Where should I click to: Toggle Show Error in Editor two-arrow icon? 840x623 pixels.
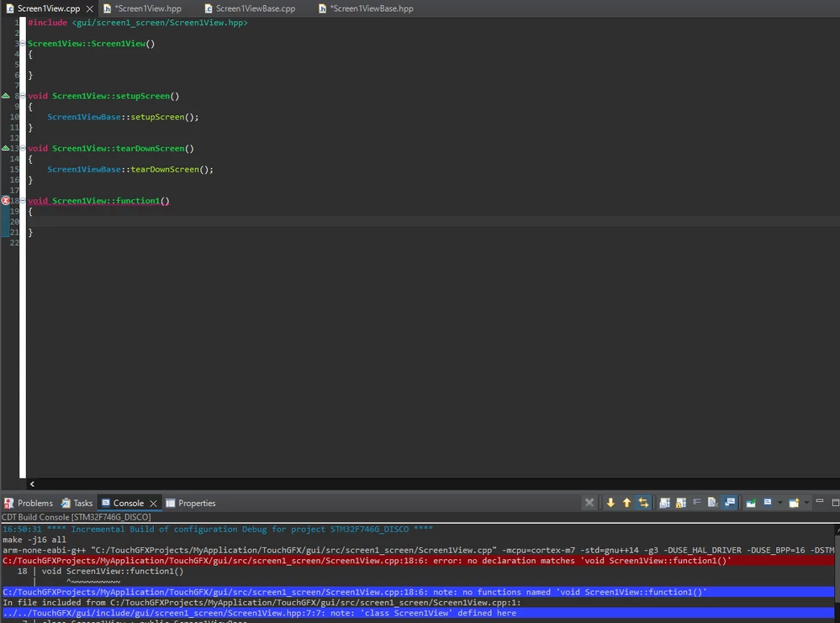643,503
